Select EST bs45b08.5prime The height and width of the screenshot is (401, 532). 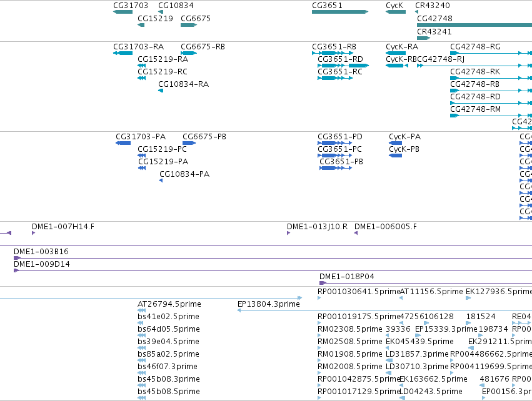click(x=142, y=398)
